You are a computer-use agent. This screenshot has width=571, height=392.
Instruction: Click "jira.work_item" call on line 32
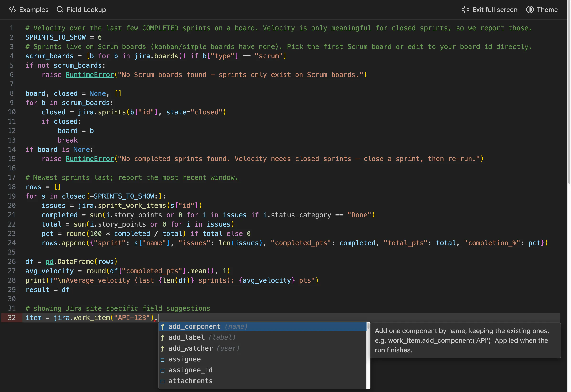(x=82, y=318)
